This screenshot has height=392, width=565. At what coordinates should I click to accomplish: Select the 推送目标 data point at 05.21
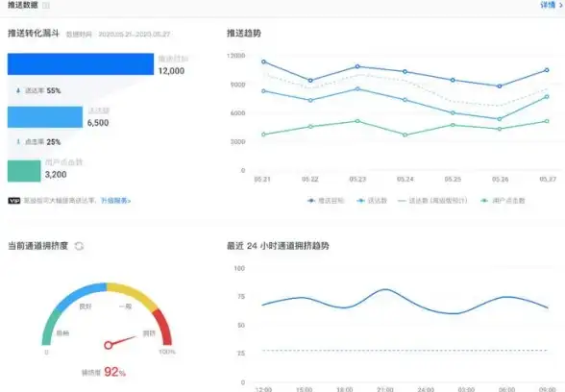pyautogui.click(x=263, y=61)
